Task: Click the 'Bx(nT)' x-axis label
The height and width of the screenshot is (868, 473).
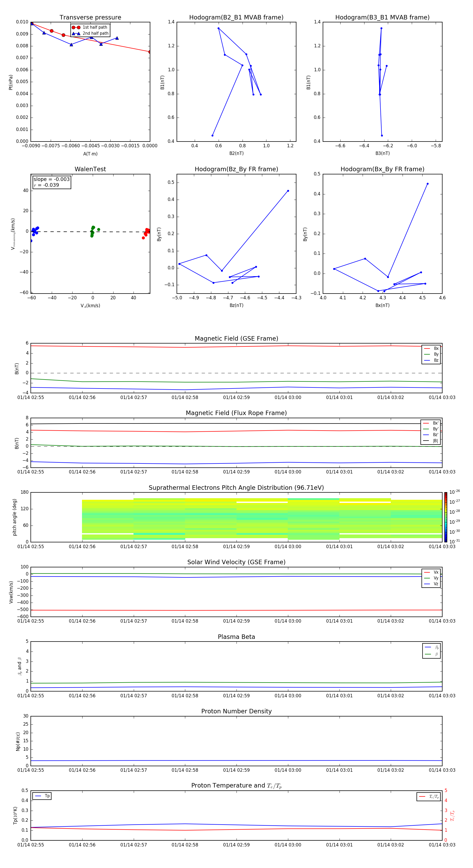Action: pos(382,306)
